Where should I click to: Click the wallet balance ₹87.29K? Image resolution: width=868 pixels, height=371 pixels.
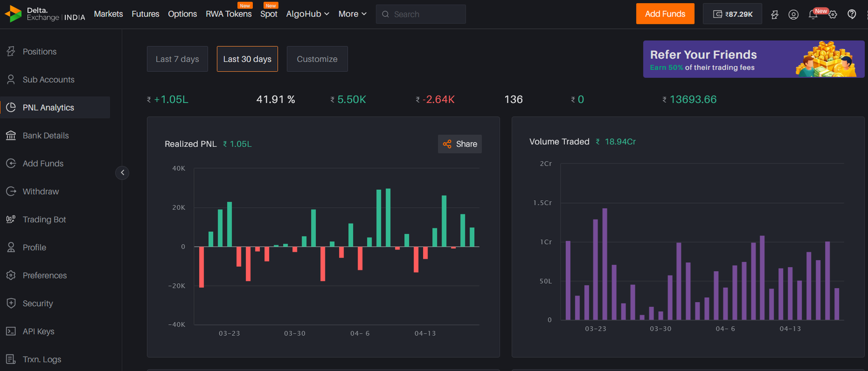pos(732,14)
